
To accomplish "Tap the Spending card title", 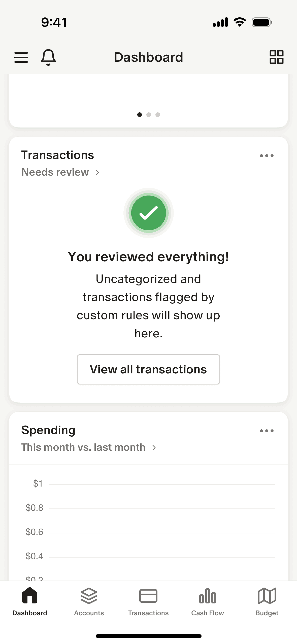I will point(48,430).
